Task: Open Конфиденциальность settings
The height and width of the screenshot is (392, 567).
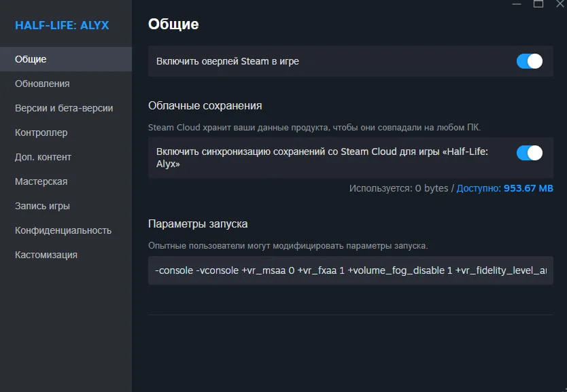Action: [x=66, y=230]
